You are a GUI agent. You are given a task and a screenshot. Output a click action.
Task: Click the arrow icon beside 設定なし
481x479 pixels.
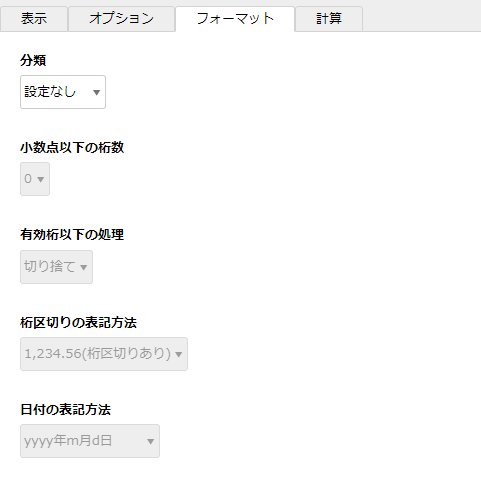point(97,92)
